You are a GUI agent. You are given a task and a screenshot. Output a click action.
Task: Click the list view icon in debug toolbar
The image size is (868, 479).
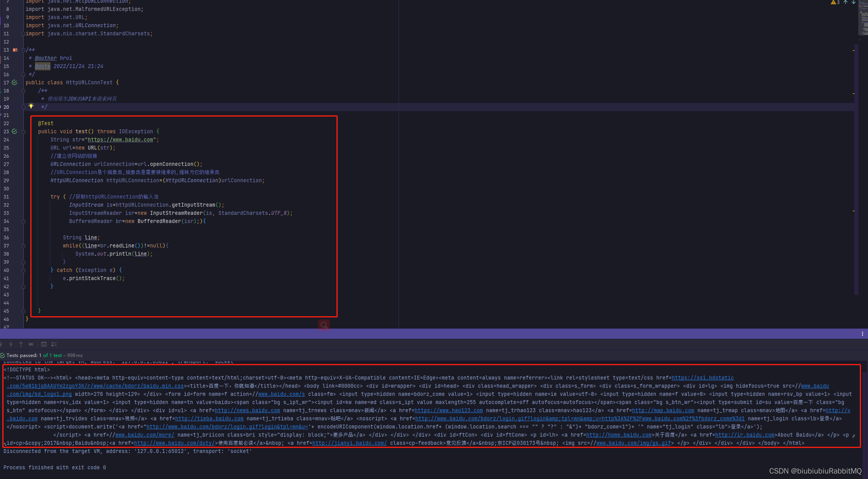pos(54,344)
